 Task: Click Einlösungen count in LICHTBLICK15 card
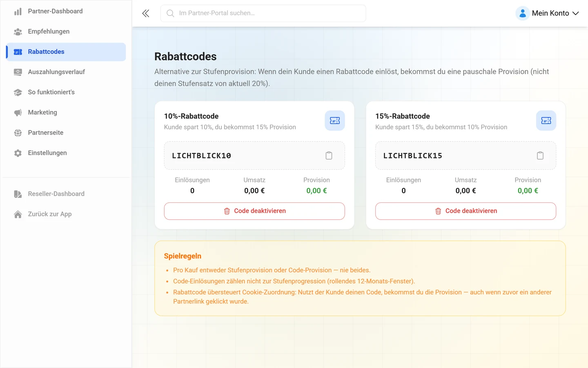(403, 191)
